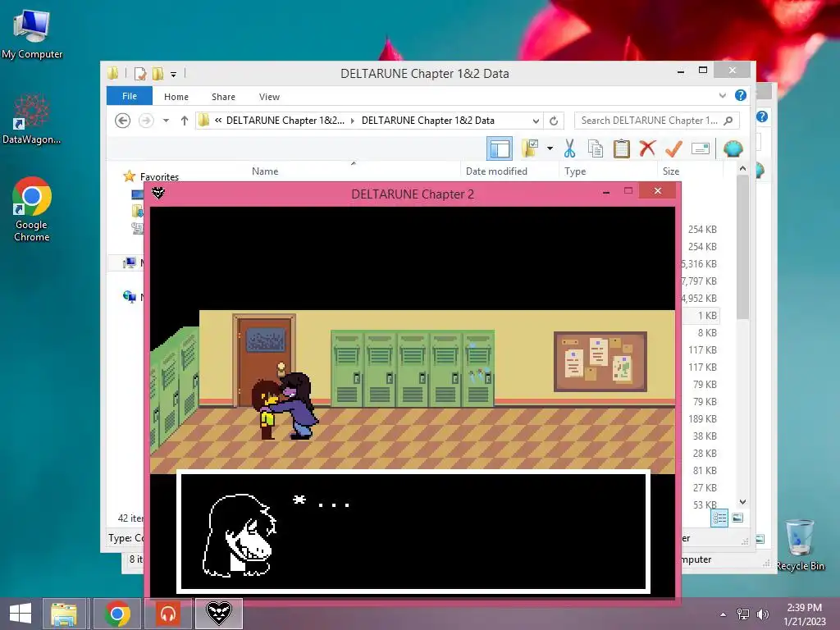Open the folder options dropdown arrow

[550, 148]
